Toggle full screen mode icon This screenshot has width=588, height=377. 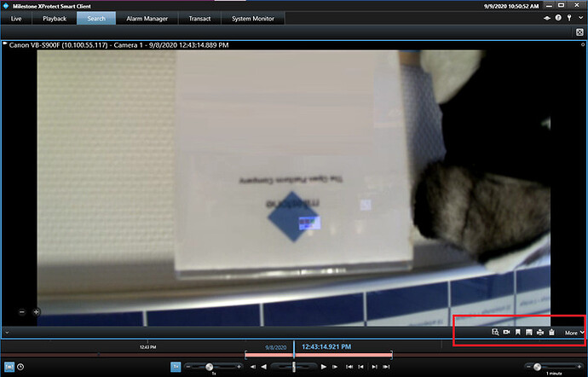[x=579, y=32]
